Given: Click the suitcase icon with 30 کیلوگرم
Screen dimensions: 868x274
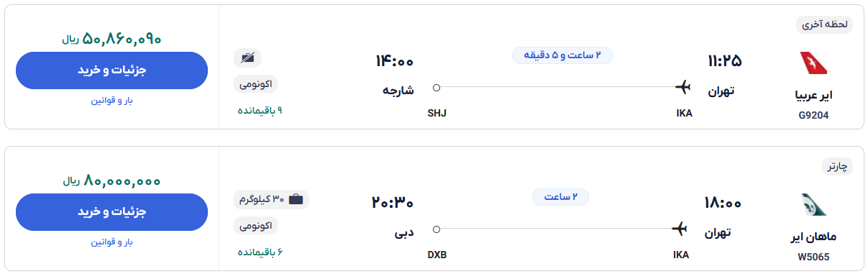Looking at the screenshot, I should tap(296, 199).
